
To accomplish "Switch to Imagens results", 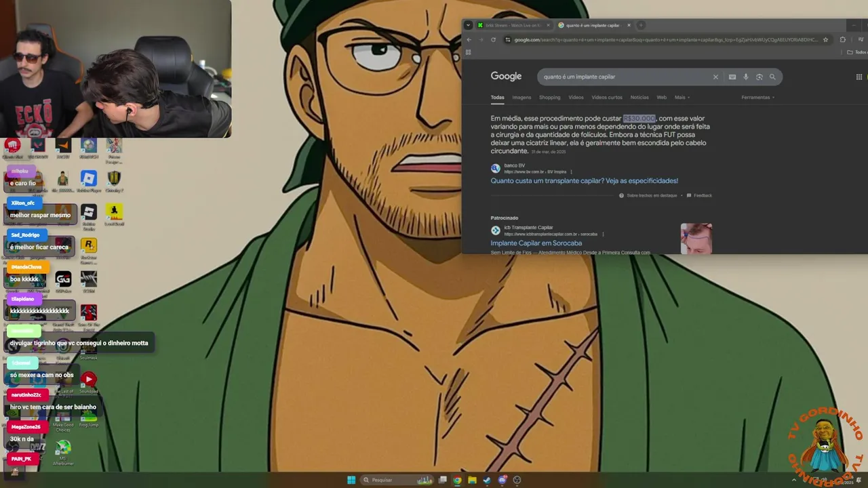I will click(521, 98).
